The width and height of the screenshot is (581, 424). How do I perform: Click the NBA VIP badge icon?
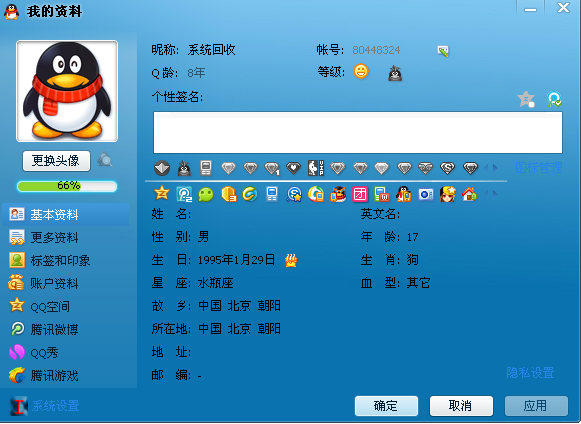coord(316,168)
